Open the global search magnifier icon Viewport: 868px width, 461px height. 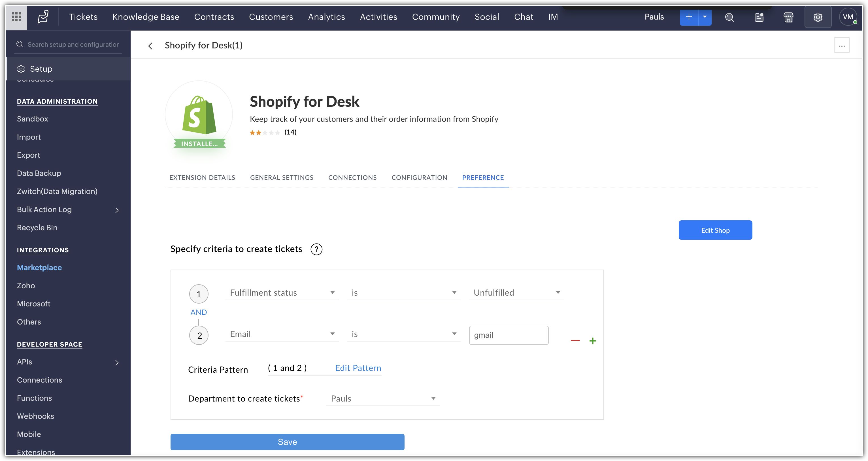pos(729,17)
